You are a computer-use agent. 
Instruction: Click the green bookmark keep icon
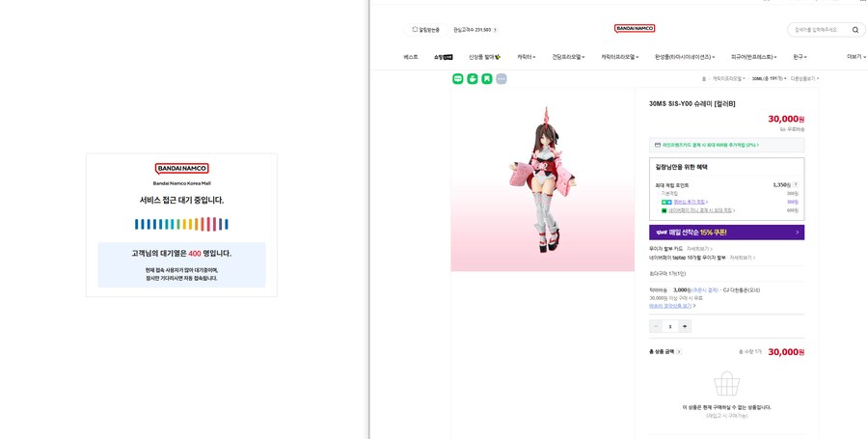(x=487, y=78)
